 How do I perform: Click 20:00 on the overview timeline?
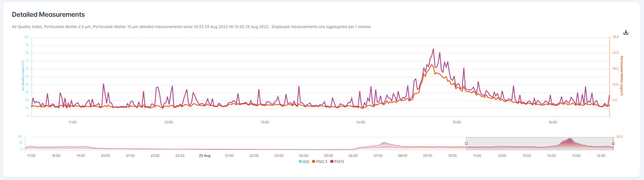coord(106,156)
